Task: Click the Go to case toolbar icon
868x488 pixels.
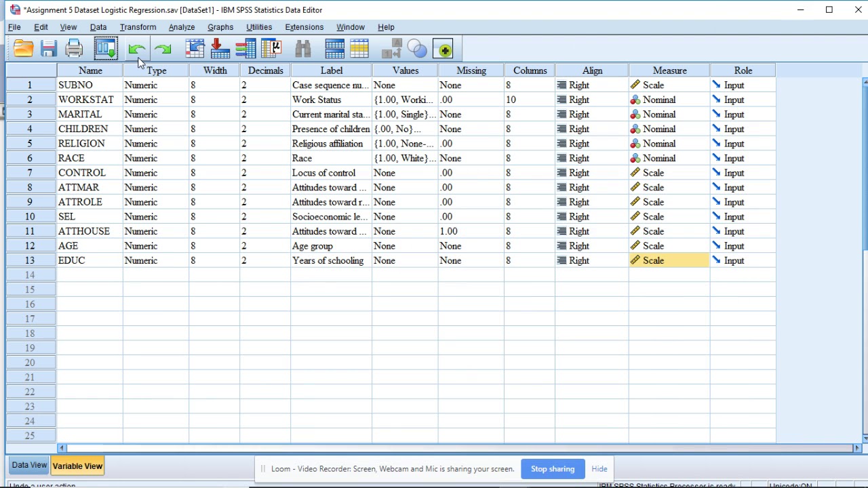Action: [x=195, y=49]
